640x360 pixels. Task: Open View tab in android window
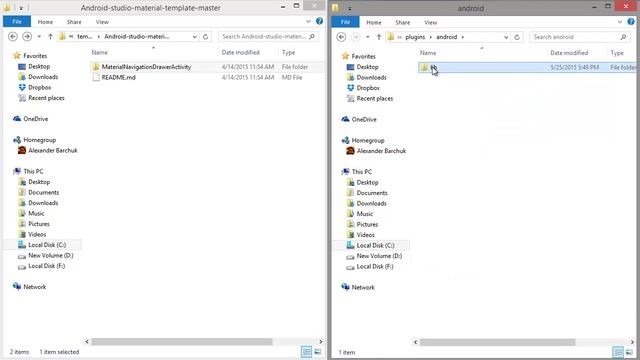pyautogui.click(x=431, y=22)
